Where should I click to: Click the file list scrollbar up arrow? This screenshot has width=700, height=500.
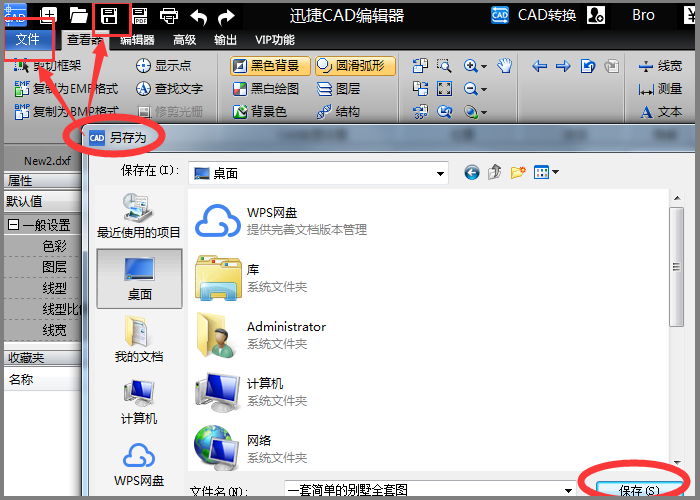point(677,198)
